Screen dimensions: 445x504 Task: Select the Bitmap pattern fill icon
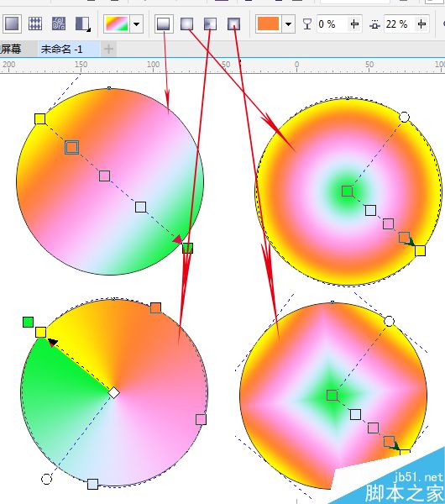[59, 24]
